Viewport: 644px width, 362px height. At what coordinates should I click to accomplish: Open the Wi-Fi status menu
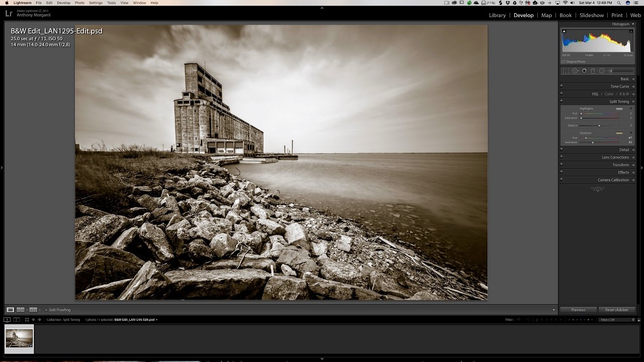565,3
